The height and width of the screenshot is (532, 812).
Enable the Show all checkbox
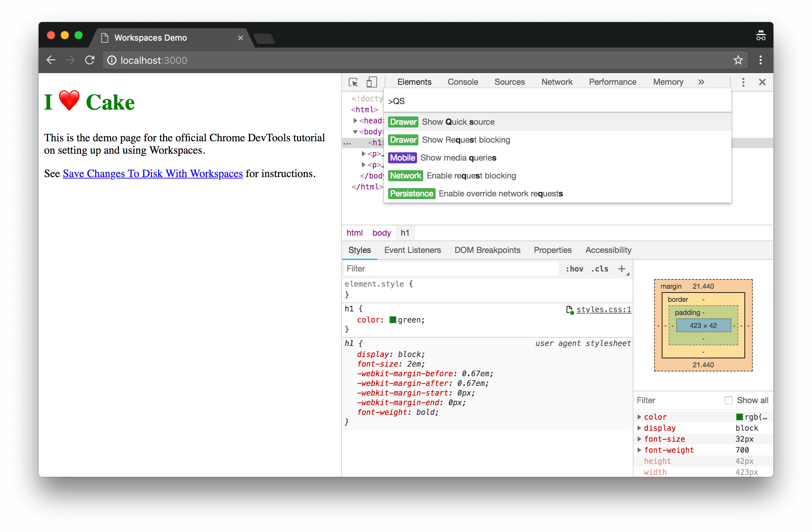point(728,400)
